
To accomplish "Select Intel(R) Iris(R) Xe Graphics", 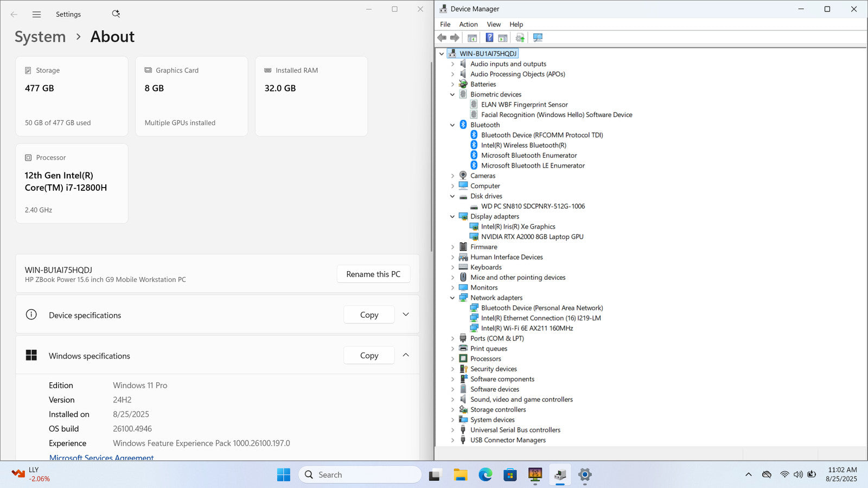I will coord(518,227).
